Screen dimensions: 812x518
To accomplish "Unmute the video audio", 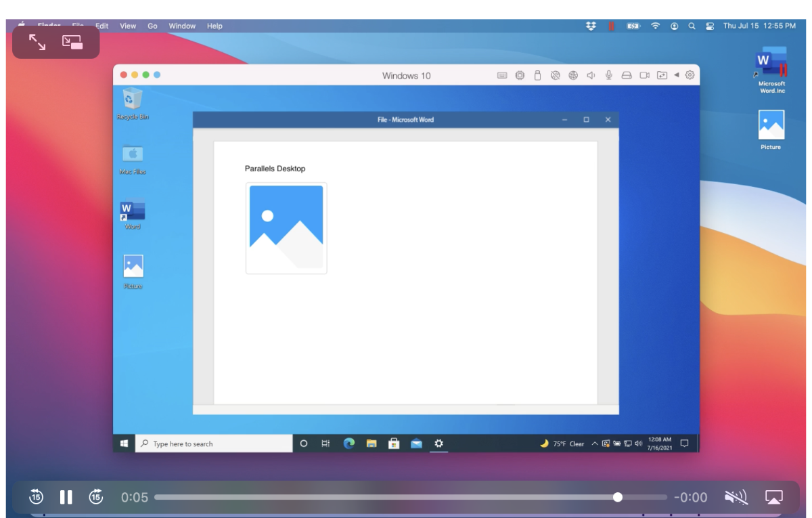I will point(736,498).
